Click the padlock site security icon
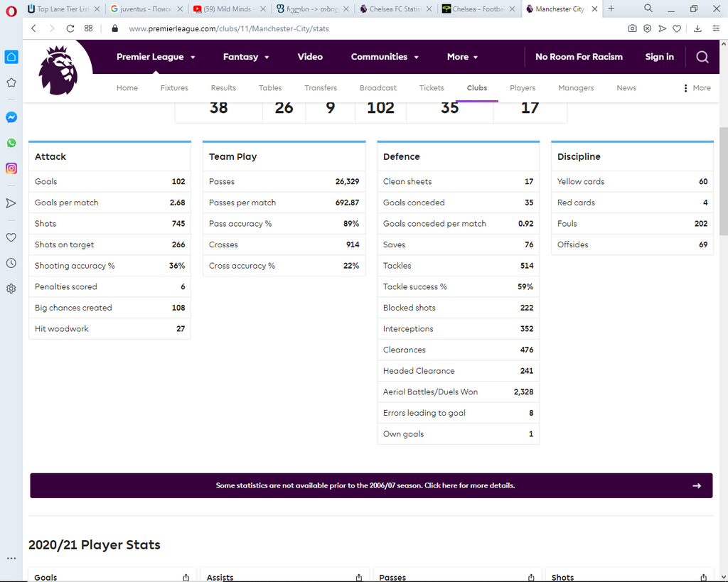Screen dimensions: 728x582 114,28
